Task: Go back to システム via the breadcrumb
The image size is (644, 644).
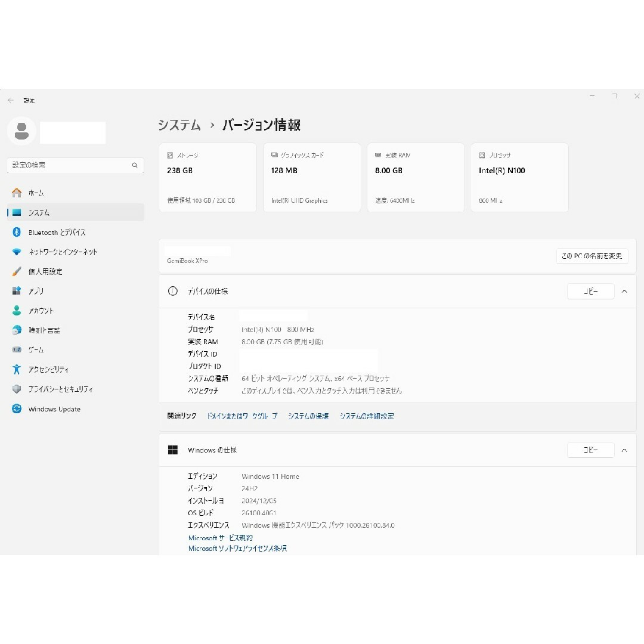Action: pos(179,125)
